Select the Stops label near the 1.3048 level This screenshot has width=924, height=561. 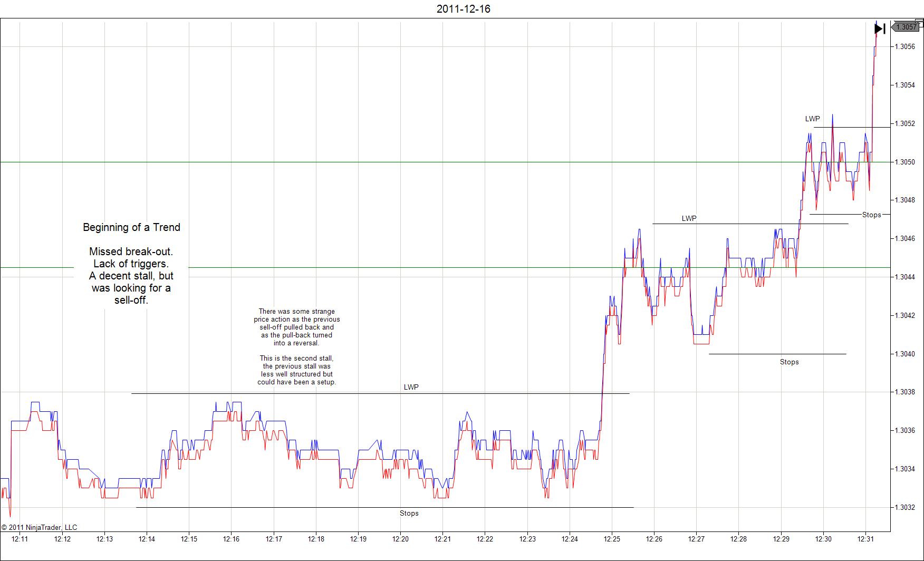[x=872, y=215]
